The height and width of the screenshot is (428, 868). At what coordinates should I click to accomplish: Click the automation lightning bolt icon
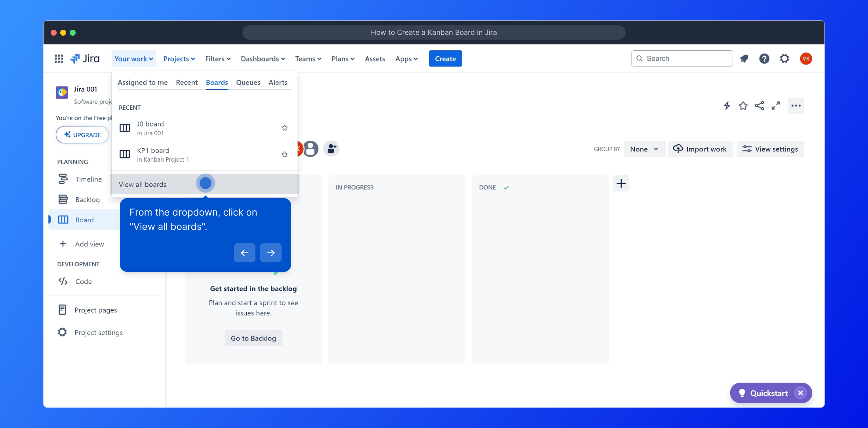pos(727,105)
